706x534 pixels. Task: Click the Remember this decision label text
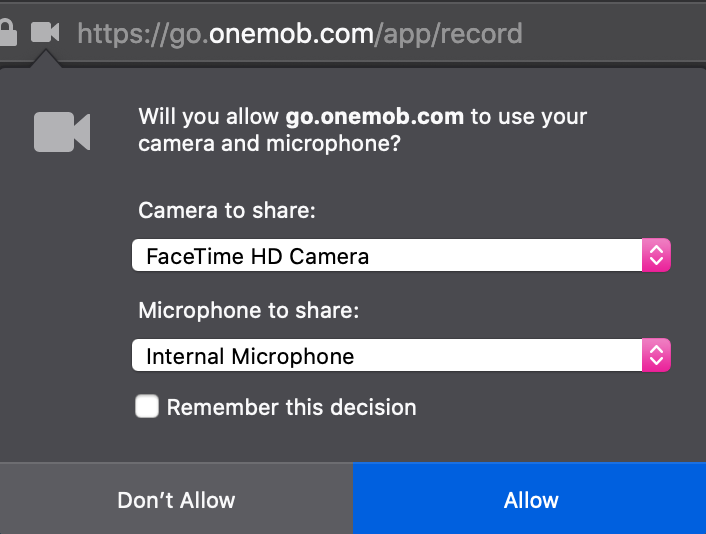pos(291,407)
